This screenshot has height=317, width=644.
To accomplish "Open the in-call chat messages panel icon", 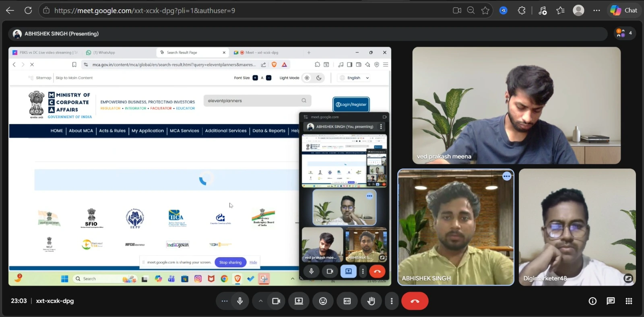I will click(611, 301).
